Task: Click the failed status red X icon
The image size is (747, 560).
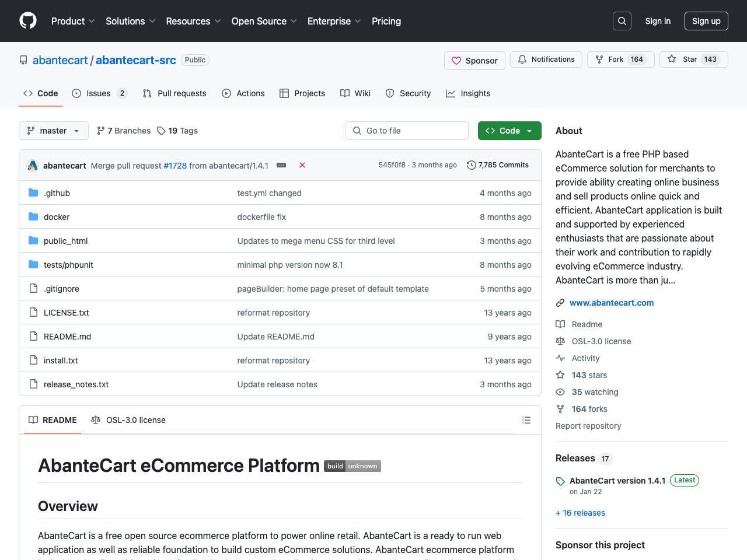Action: 302,165
